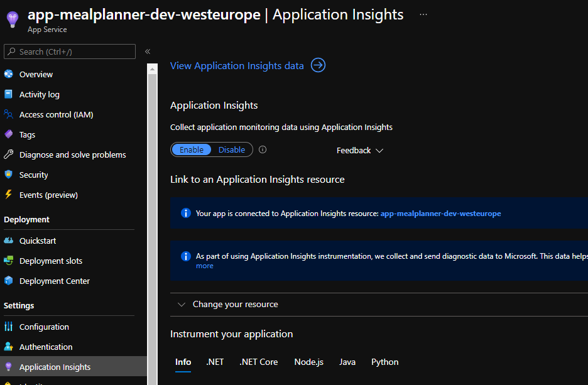This screenshot has height=385, width=588.
Task: Open Overview in the sidebar menu
Action: [x=36, y=74]
